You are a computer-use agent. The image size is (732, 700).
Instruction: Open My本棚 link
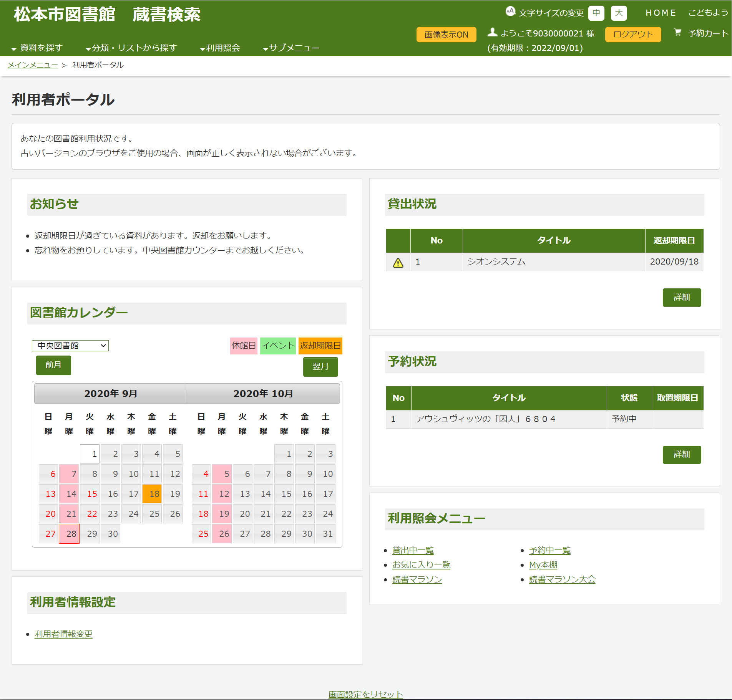click(543, 565)
